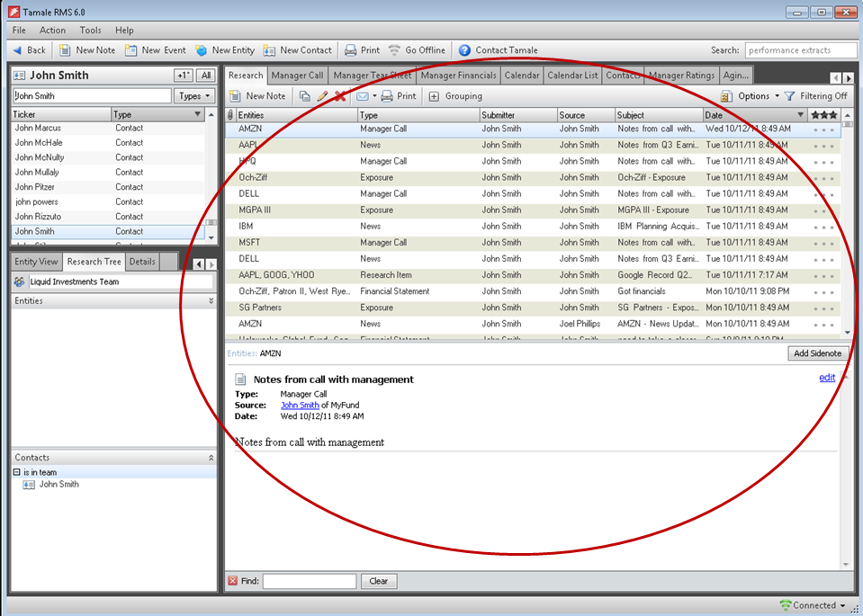Click the document icon beside the note title
Image resolution: width=863 pixels, height=616 pixels.
pos(240,379)
